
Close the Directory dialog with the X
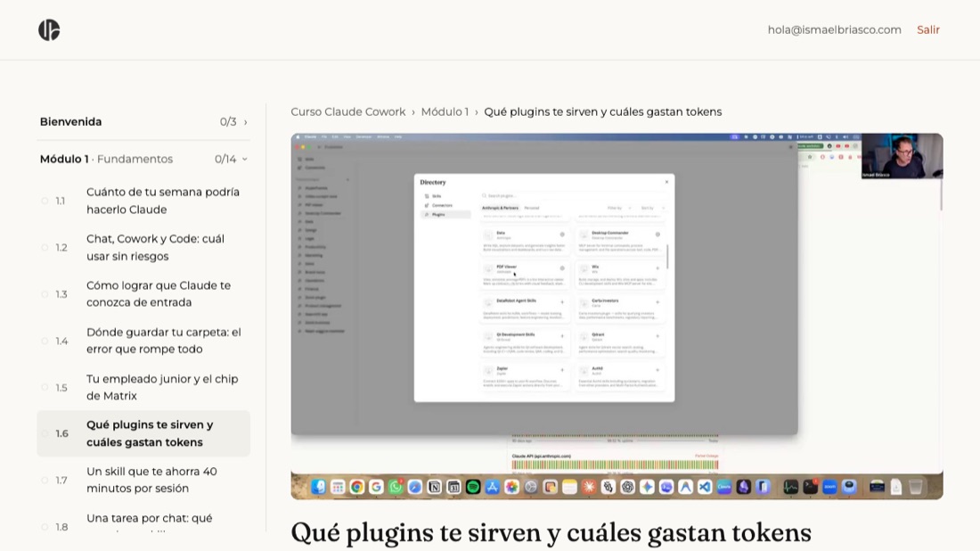(x=666, y=182)
